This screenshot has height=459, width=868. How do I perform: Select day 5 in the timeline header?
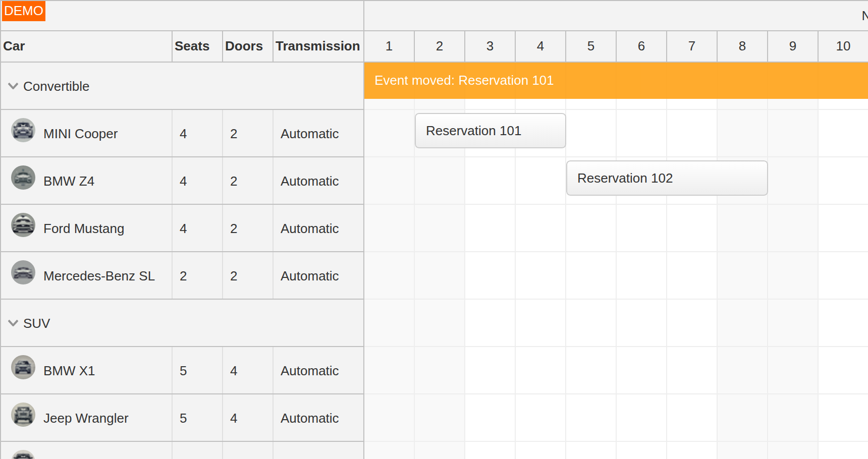click(591, 46)
